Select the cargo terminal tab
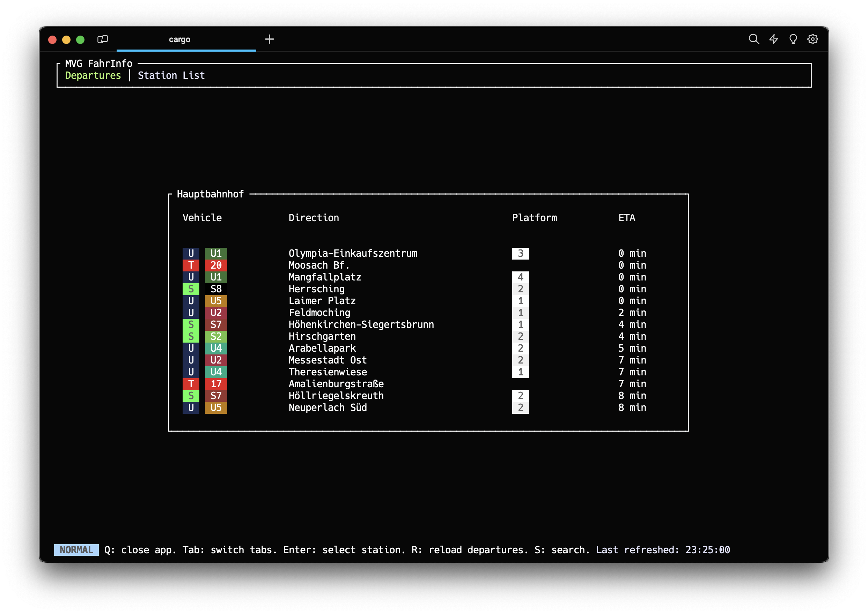This screenshot has height=614, width=868. [179, 39]
